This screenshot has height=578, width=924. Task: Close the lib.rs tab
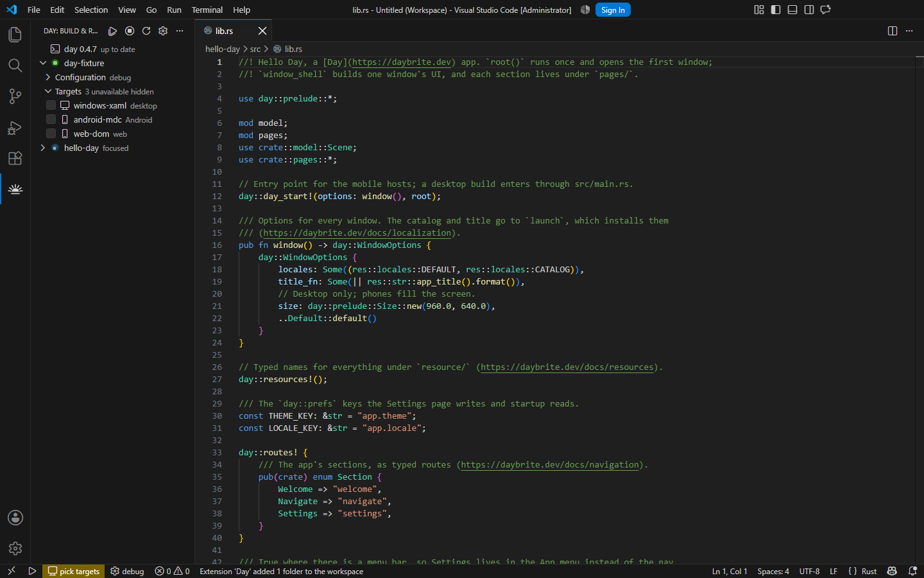[x=262, y=31]
